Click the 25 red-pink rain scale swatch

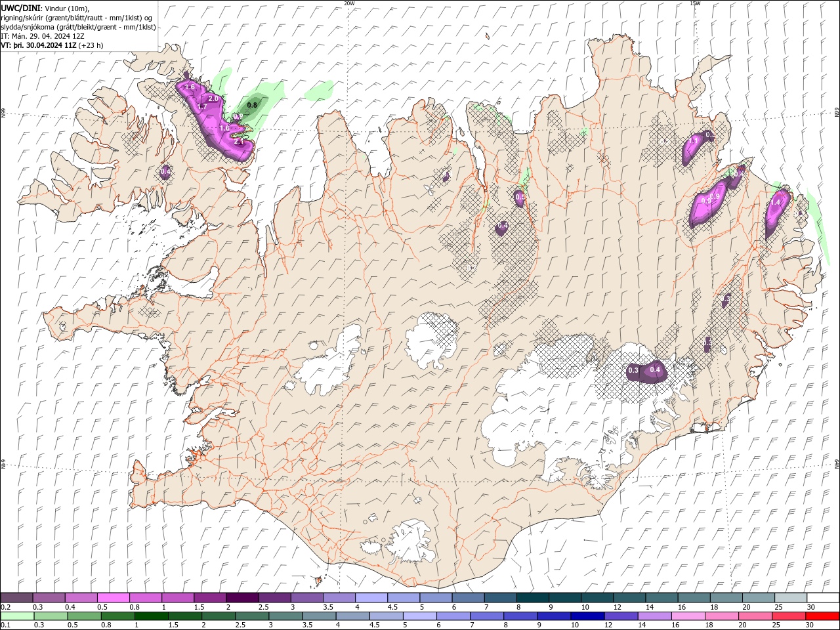(788, 616)
